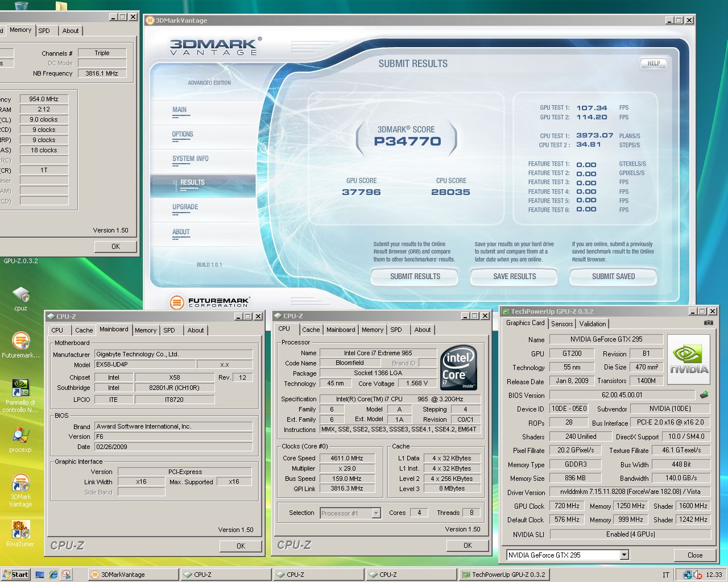Click OK in the CPU-Z processor window
Screen dimensions: 728x582
pos(468,546)
